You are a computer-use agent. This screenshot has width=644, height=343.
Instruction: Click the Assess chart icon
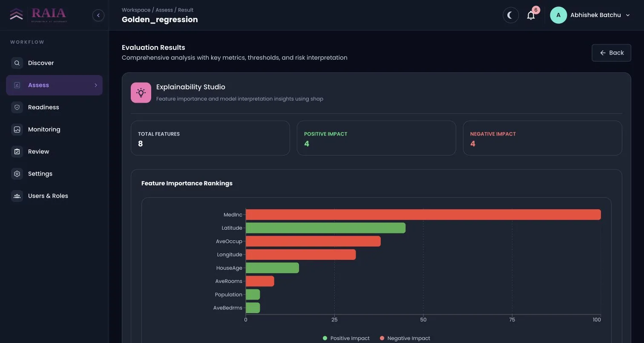[x=17, y=85]
